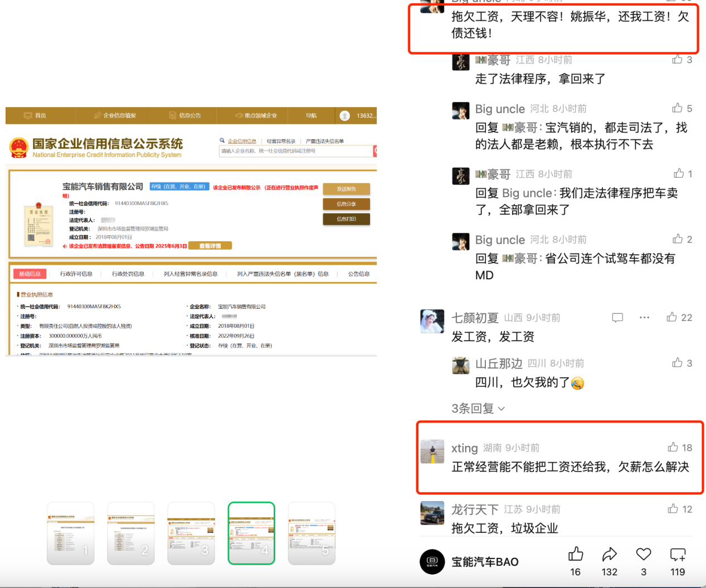Open the xting username link

point(465,448)
